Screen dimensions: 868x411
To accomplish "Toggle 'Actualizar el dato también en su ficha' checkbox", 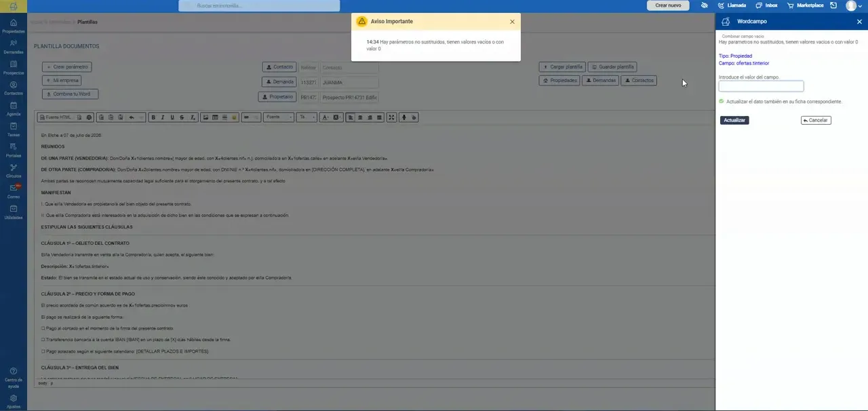I will (722, 102).
